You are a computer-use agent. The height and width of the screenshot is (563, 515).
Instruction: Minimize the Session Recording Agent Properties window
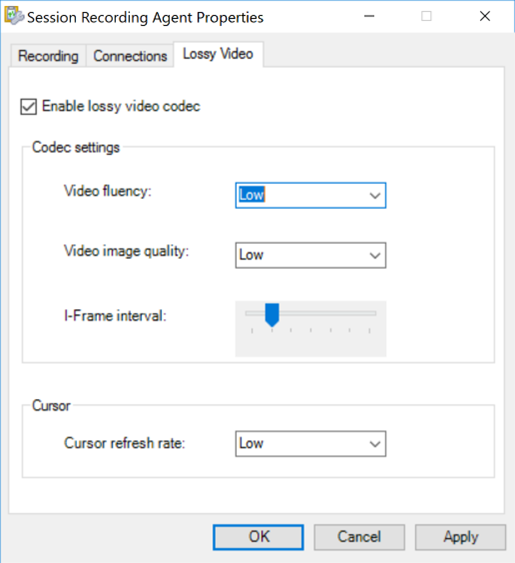point(369,16)
